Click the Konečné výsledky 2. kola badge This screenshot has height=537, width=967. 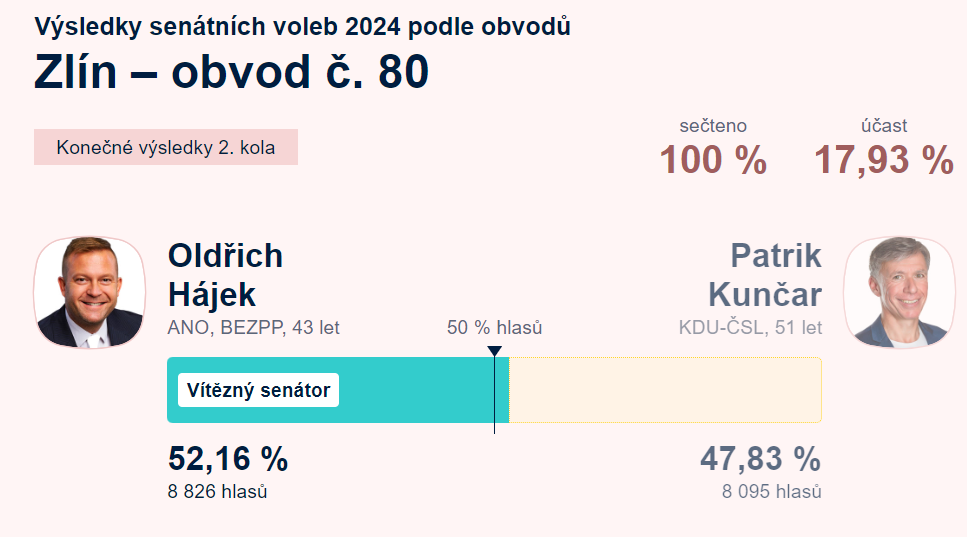pyautogui.click(x=166, y=147)
